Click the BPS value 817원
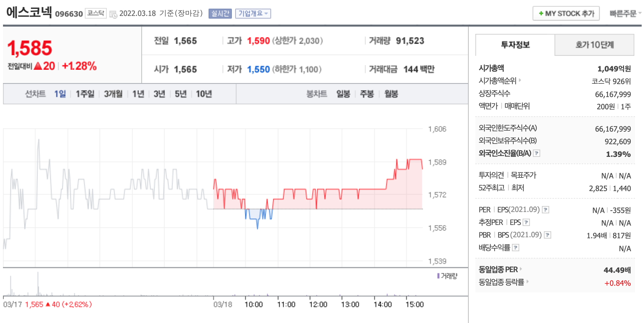 tap(622, 236)
